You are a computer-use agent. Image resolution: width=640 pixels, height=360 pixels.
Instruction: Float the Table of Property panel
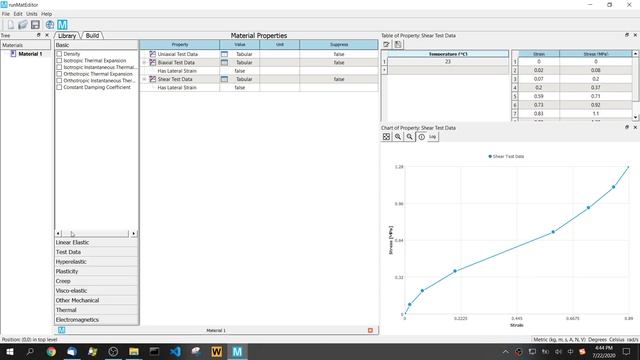[627, 36]
